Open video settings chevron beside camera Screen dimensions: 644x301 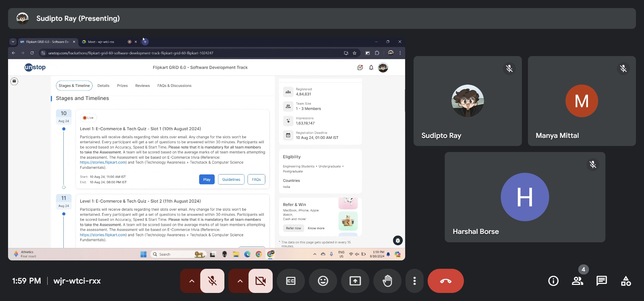pos(240,281)
